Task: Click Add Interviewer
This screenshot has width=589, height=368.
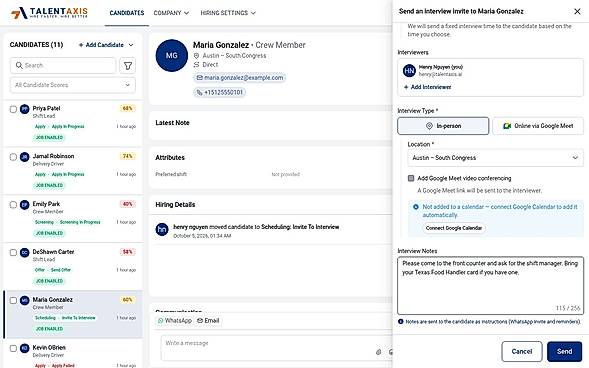Action: tap(427, 87)
